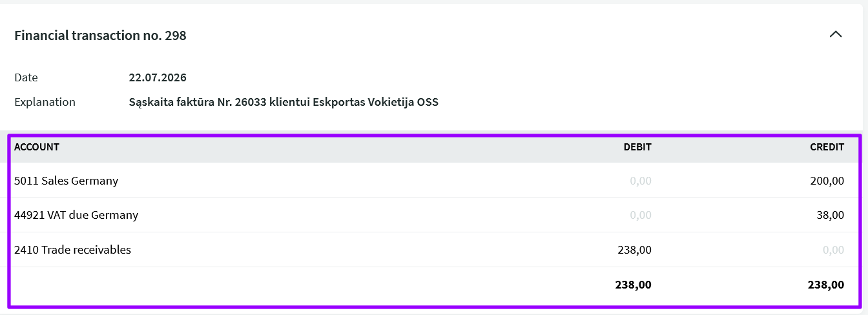The image size is (868, 315).
Task: Click the greyed 0,00 debit in VAT due row
Action: (641, 216)
